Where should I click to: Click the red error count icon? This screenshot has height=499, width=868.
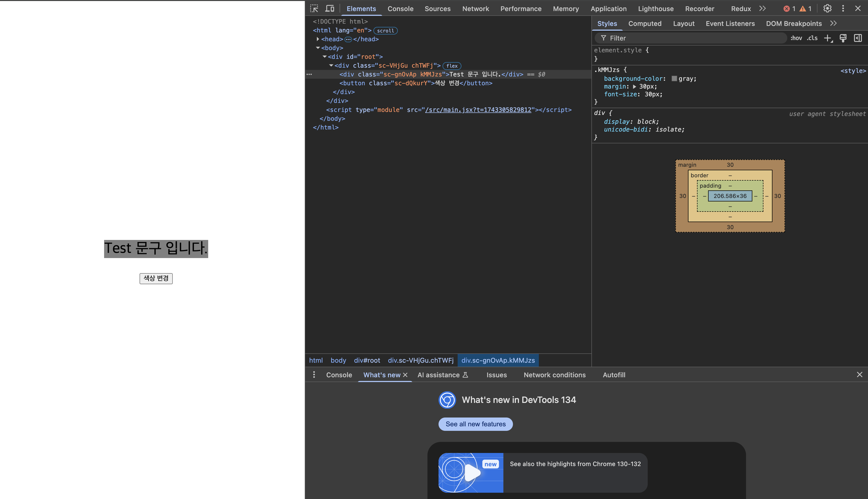pyautogui.click(x=787, y=9)
